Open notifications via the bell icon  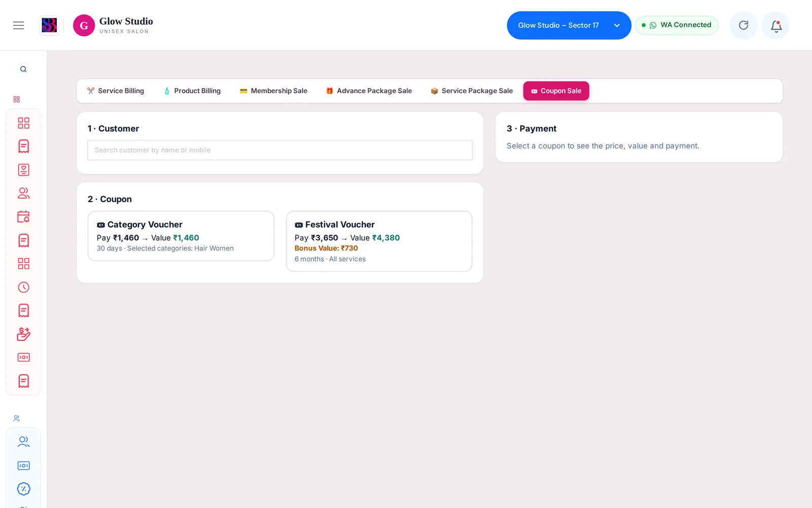point(775,25)
